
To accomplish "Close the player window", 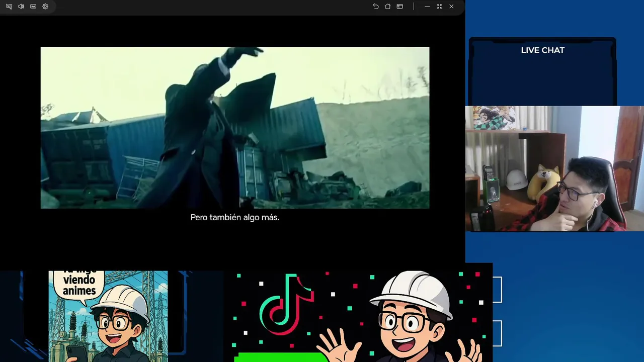I will 451,7.
